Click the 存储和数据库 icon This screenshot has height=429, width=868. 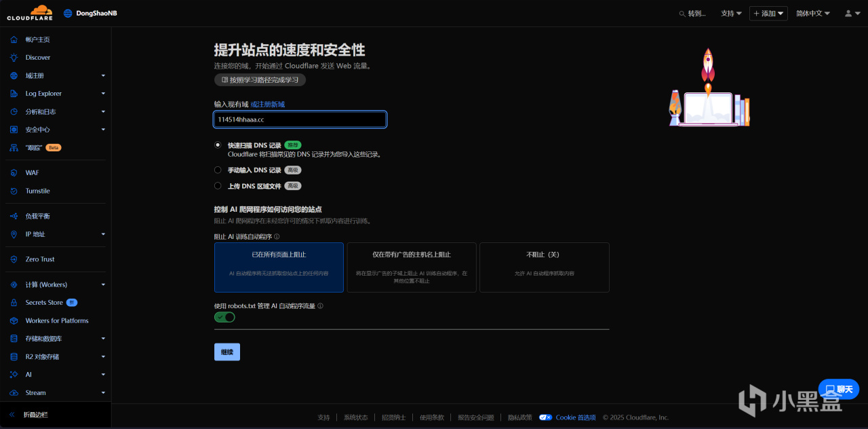click(x=14, y=339)
